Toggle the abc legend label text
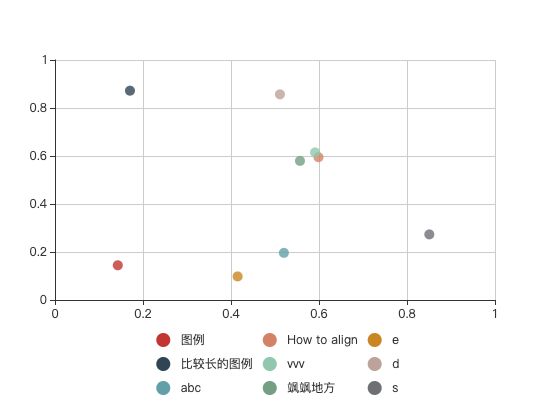 pyautogui.click(x=191, y=388)
